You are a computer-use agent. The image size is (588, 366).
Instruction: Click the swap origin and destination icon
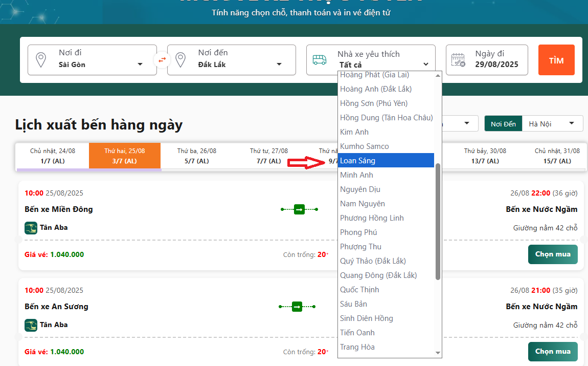pyautogui.click(x=162, y=60)
